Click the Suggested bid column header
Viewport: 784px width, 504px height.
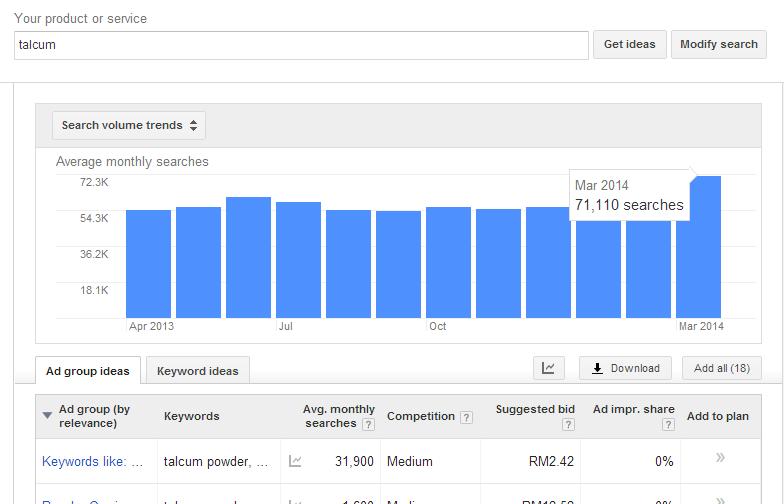point(535,409)
